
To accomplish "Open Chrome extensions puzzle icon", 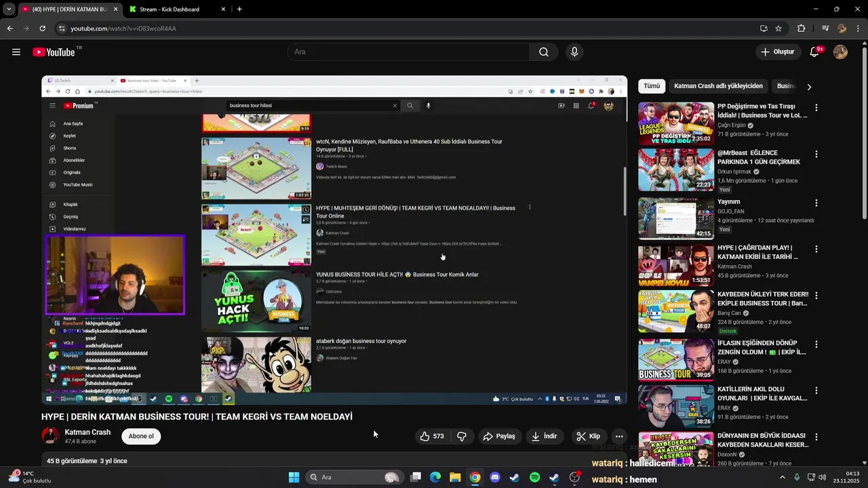I will [x=801, y=28].
